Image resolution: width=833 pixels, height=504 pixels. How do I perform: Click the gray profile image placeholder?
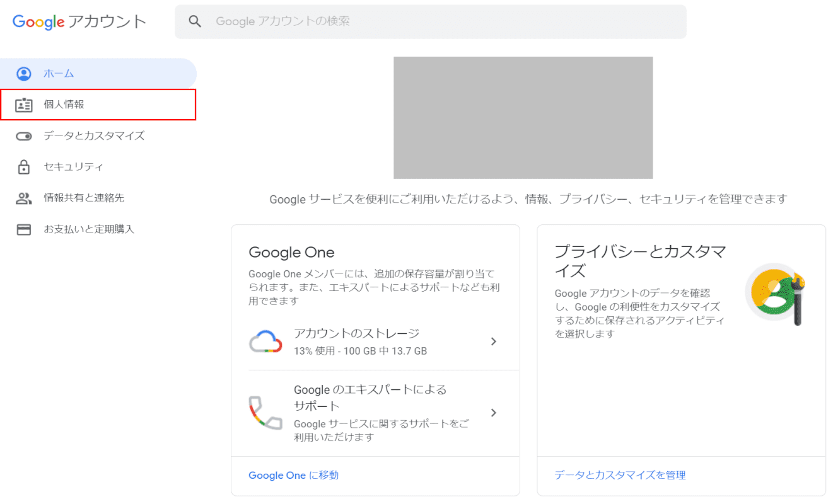(523, 118)
